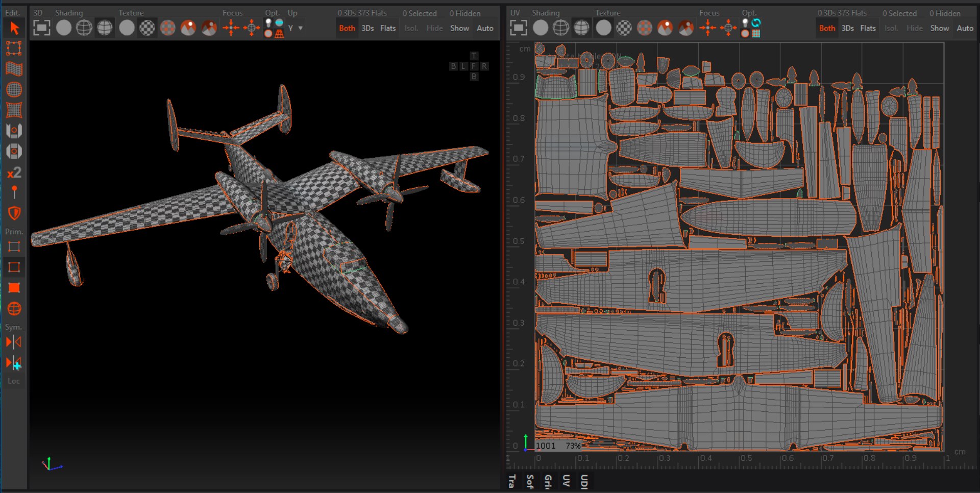Select the wavy grid deformer tool
The image size is (980, 493).
coord(14,69)
